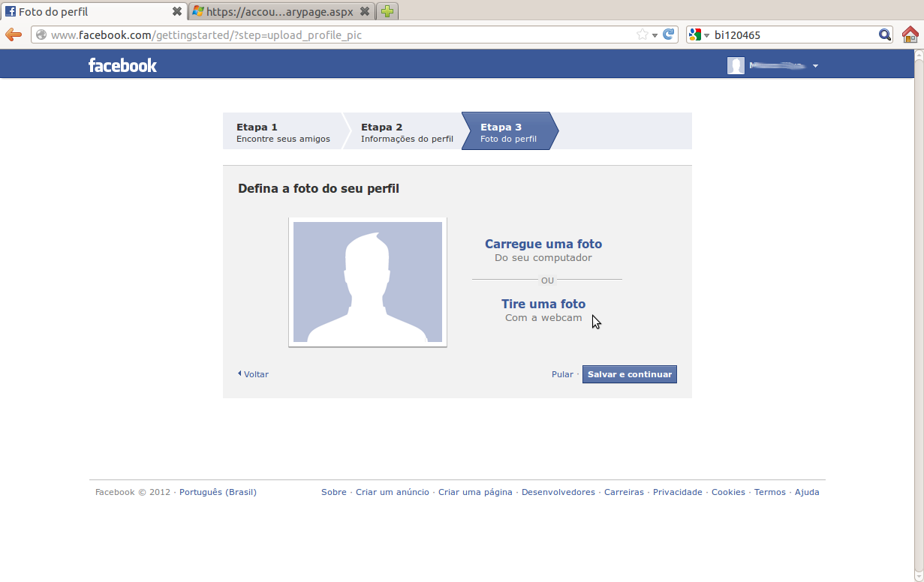Open 'Privacidade' footer link

678,492
